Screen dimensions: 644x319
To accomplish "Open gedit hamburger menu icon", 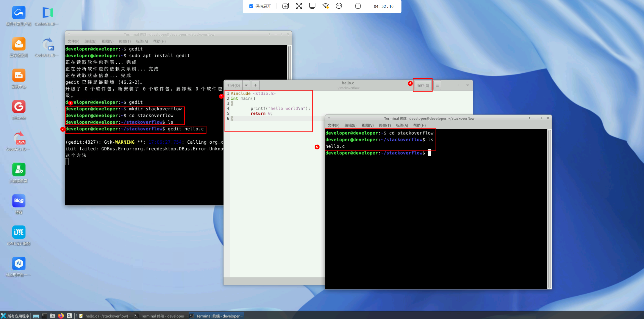I will pos(437,85).
